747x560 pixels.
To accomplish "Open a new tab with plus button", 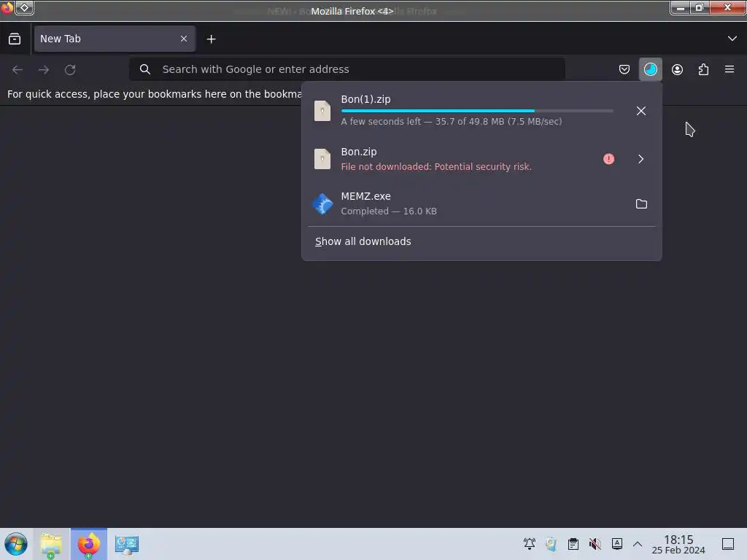I will coord(211,39).
